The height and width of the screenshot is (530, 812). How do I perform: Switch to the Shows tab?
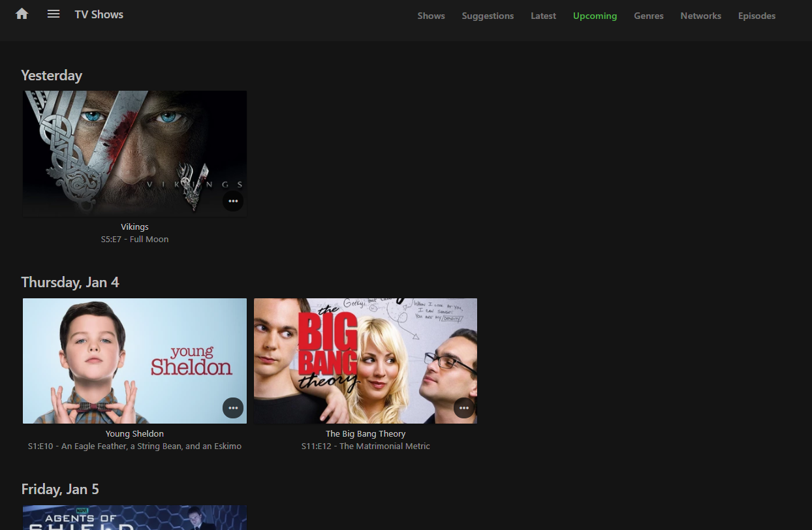(x=431, y=16)
